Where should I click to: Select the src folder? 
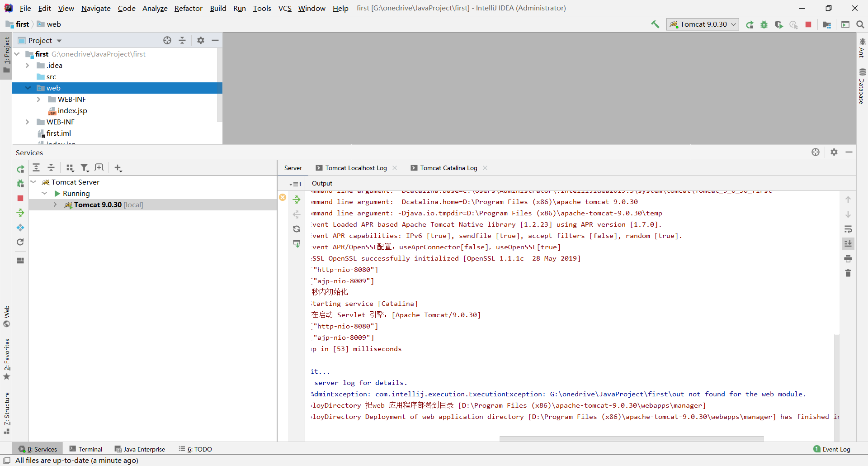(x=51, y=76)
